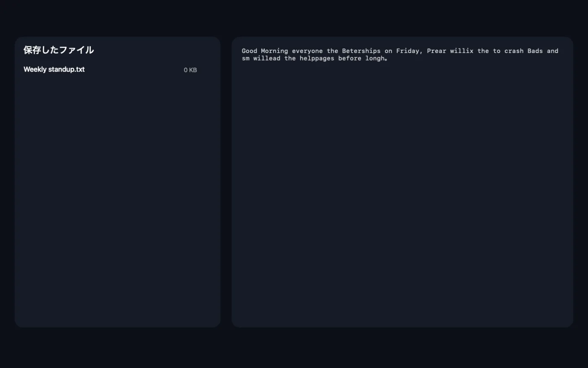Click the word "Good" in the text
Screen dimensions: 588x368
tap(249, 51)
